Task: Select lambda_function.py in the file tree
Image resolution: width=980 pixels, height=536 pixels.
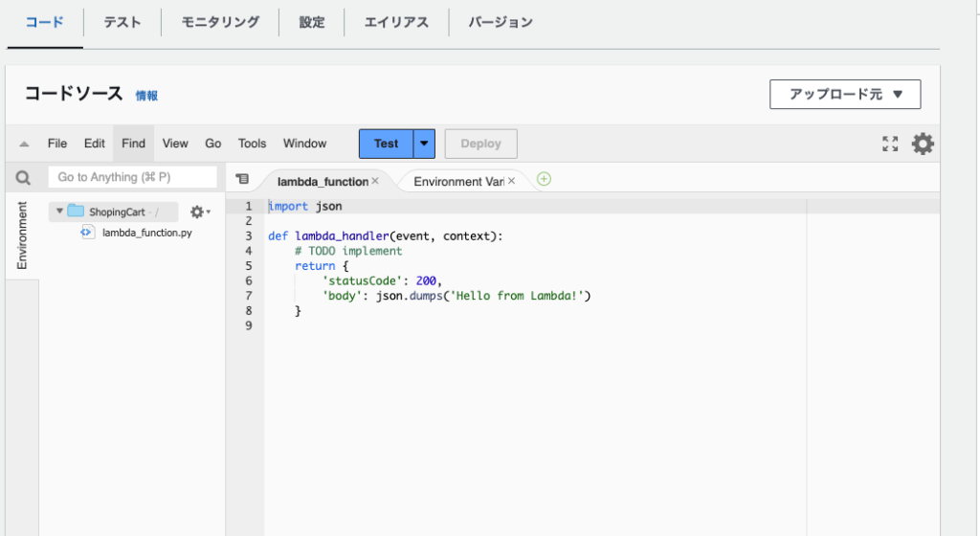Action: (x=146, y=233)
